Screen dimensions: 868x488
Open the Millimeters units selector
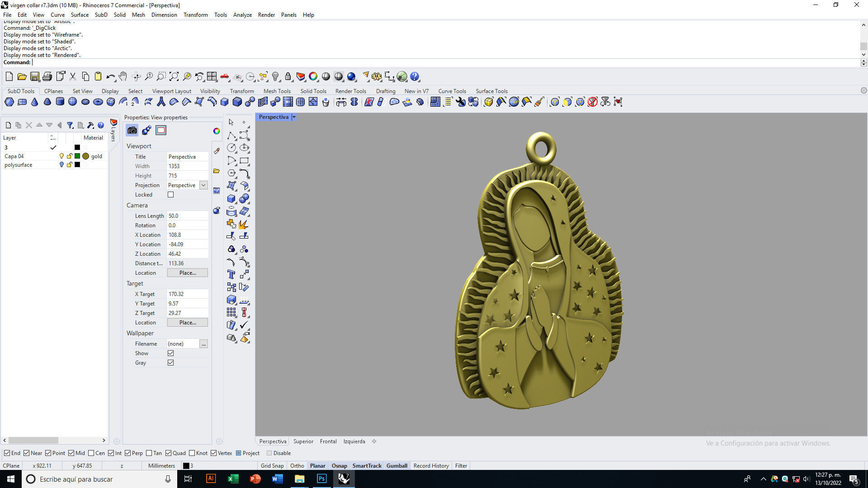(x=161, y=466)
